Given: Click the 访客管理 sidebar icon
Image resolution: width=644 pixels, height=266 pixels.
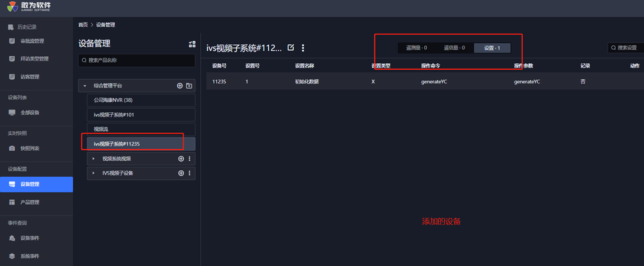Looking at the screenshot, I should coord(12,77).
